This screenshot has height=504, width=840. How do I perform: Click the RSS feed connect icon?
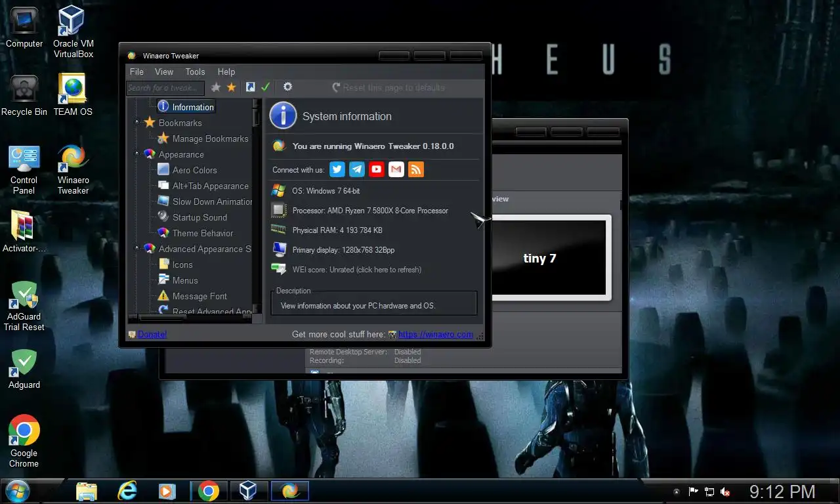click(415, 169)
